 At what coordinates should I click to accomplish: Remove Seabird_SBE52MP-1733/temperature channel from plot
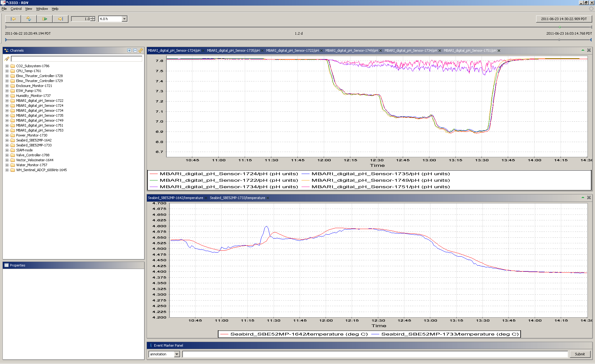tap(268, 198)
